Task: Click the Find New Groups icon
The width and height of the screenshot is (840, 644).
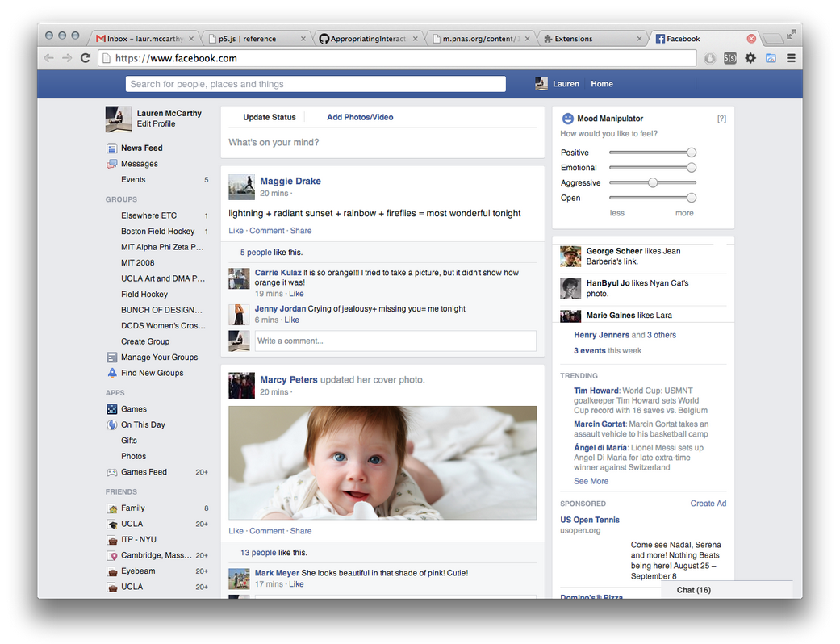Action: tap(112, 373)
